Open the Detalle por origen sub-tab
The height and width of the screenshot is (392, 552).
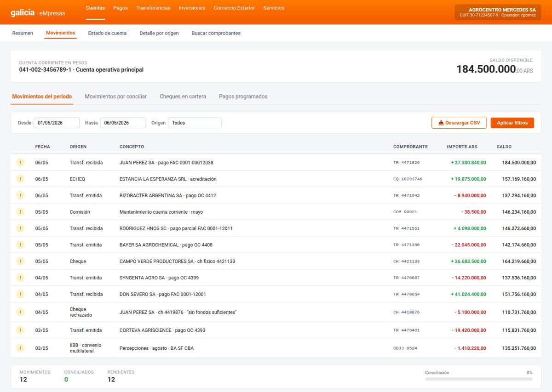coord(159,33)
